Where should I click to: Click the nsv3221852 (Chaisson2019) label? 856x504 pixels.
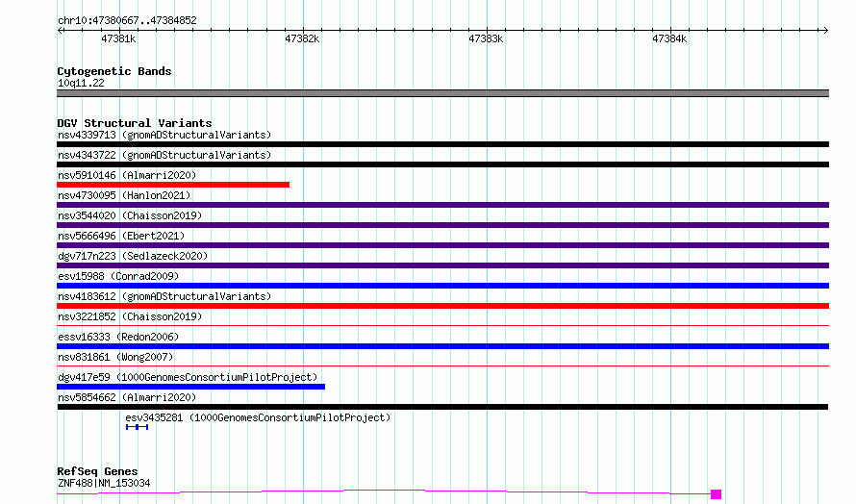[x=130, y=316]
